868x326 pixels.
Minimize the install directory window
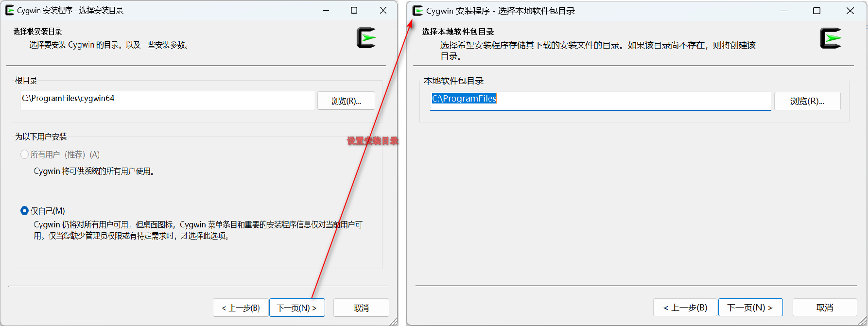pos(326,10)
